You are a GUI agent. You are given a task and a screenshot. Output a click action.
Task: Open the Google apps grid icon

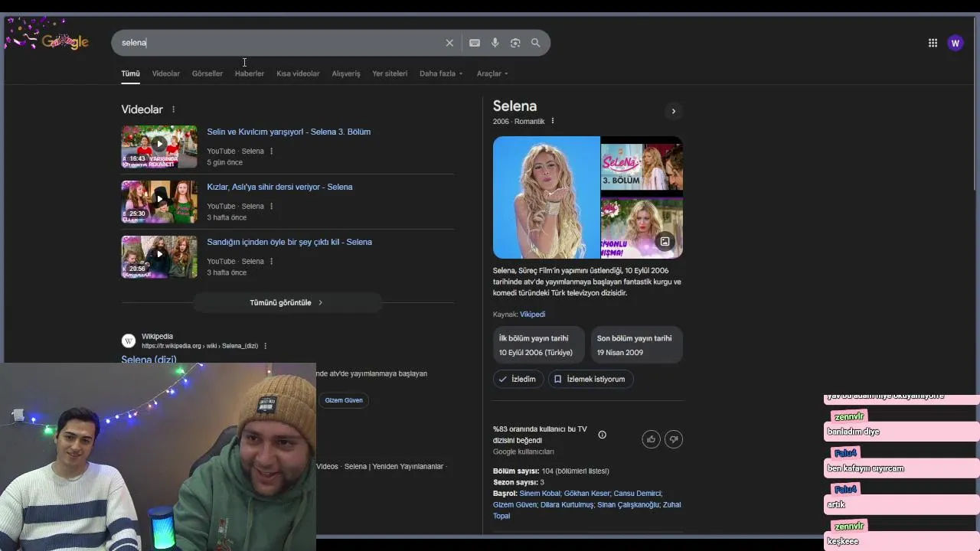[933, 43]
